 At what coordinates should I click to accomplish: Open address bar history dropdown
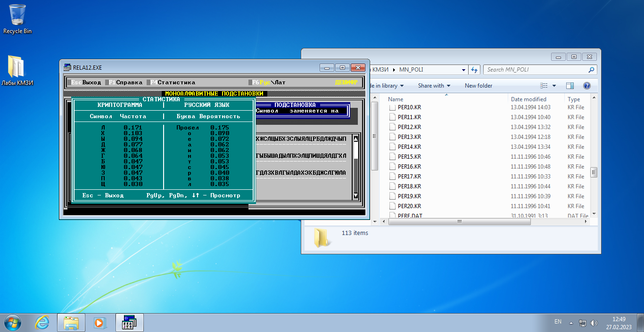(x=463, y=70)
